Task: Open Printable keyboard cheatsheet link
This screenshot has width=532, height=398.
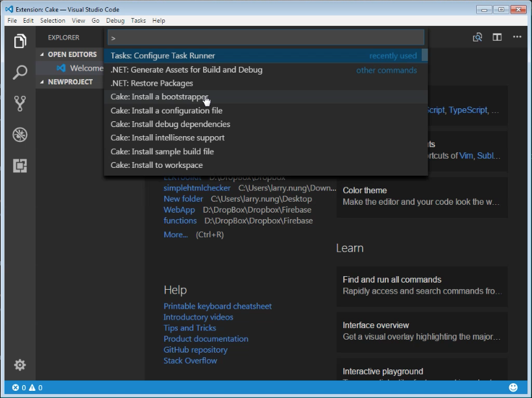Action: coord(217,306)
